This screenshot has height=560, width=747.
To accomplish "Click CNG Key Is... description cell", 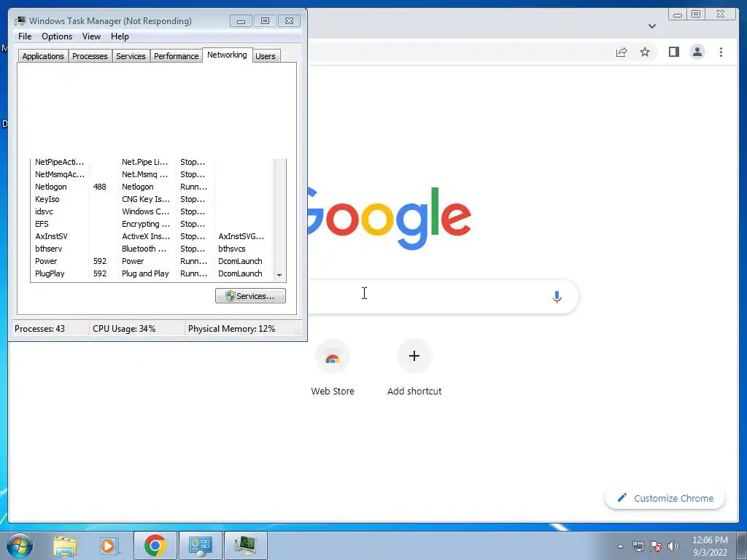I will point(146,199).
